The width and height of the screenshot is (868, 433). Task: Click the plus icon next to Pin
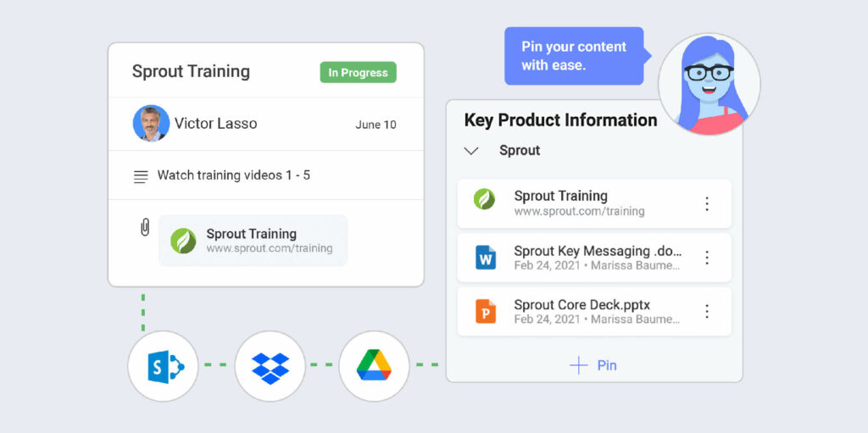pos(578,365)
